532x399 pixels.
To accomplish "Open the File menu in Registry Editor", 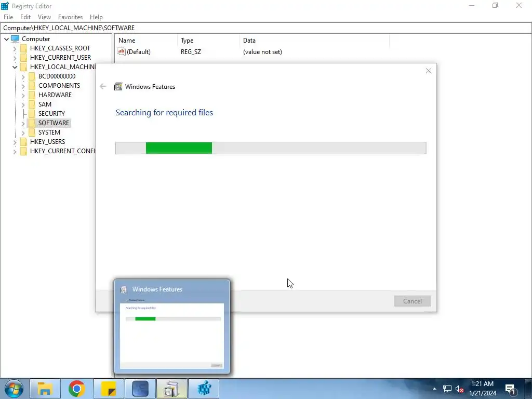I will pos(8,17).
